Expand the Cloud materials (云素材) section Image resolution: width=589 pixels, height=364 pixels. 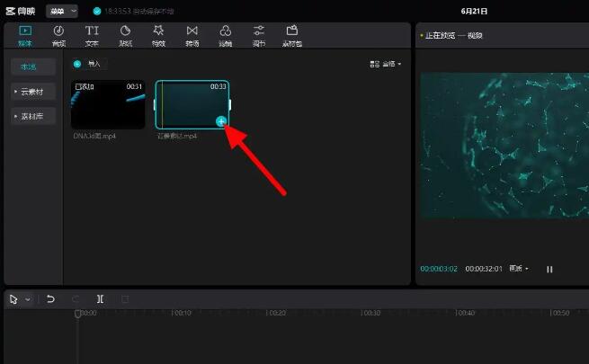pos(33,92)
